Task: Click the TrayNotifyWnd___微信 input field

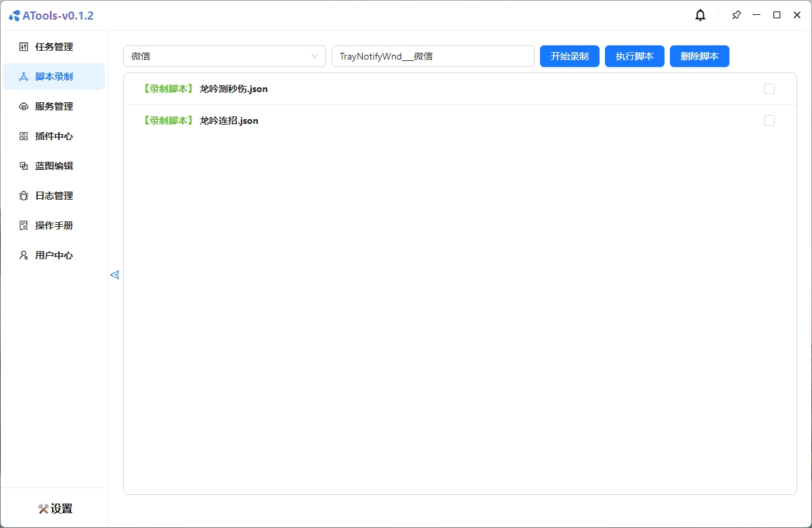Action: (x=432, y=56)
